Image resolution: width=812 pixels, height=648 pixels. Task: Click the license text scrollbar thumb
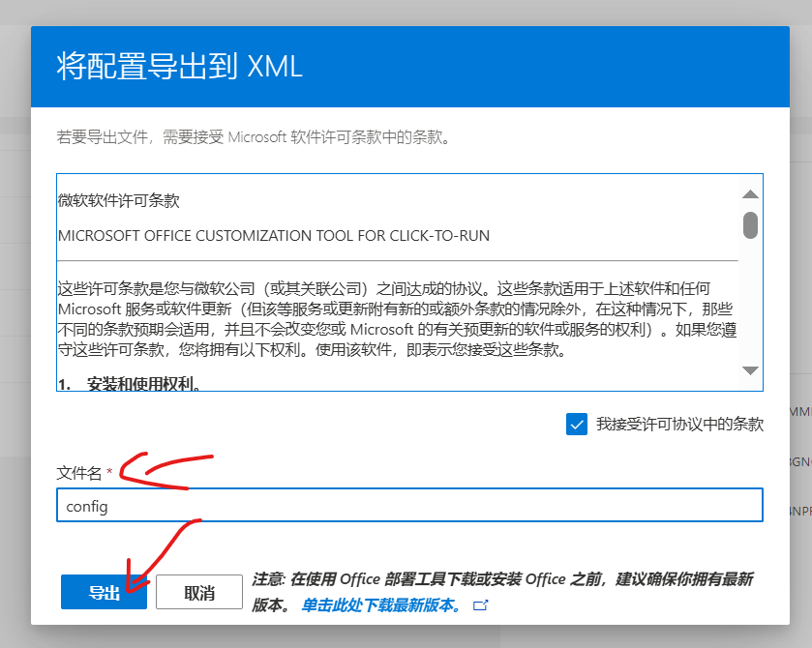point(750,225)
